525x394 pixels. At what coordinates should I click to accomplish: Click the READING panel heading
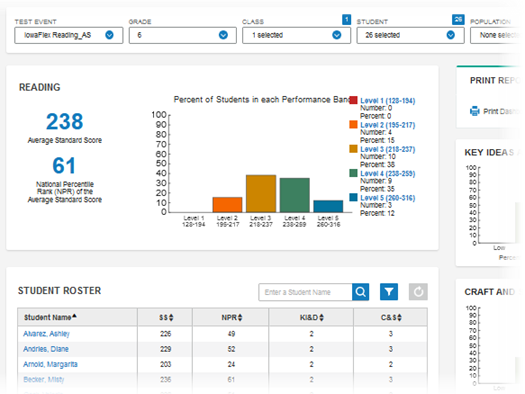(40, 87)
